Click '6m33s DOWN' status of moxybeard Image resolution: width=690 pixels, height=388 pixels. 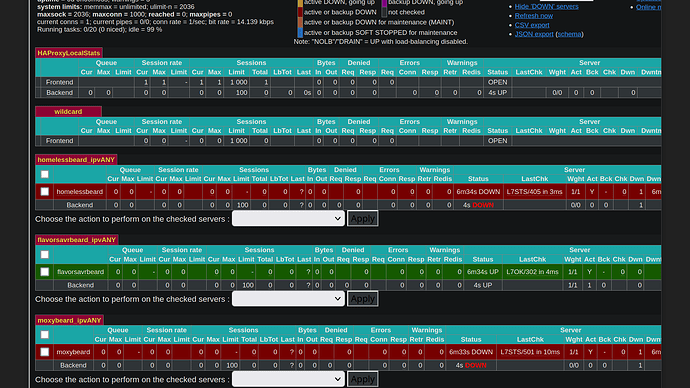(x=471, y=352)
